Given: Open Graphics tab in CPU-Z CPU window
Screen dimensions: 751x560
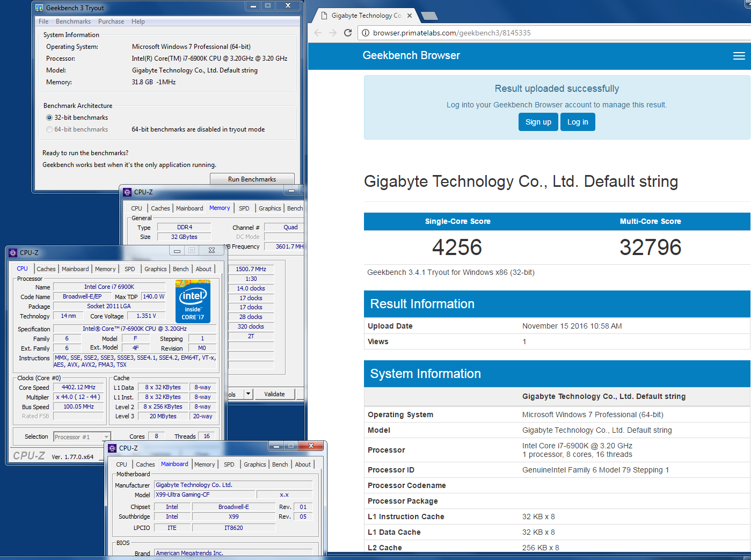Looking at the screenshot, I should [156, 269].
